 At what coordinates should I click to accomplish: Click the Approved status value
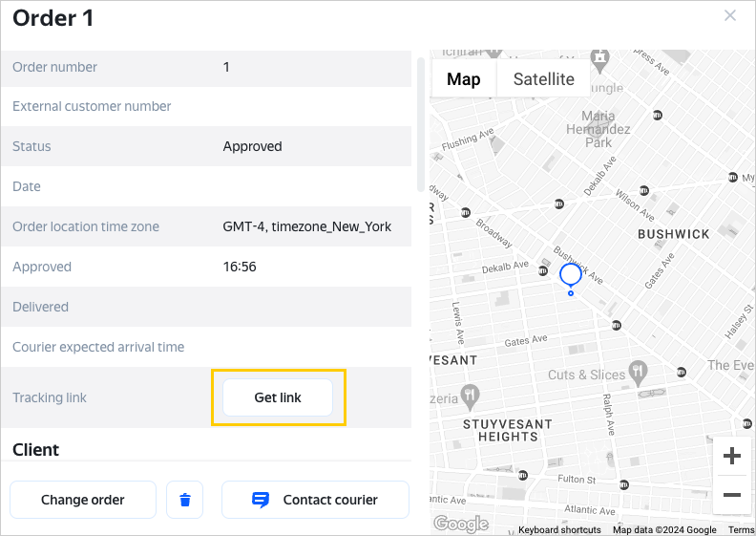(253, 146)
